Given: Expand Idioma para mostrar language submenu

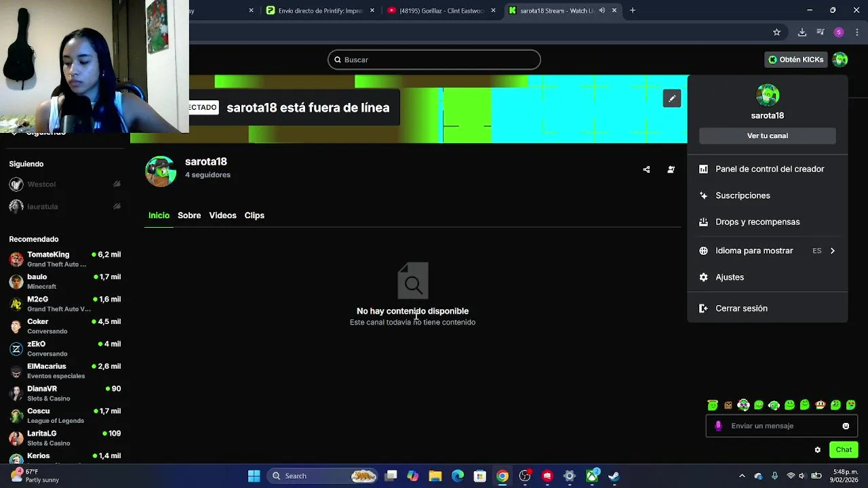Looking at the screenshot, I should click(833, 251).
